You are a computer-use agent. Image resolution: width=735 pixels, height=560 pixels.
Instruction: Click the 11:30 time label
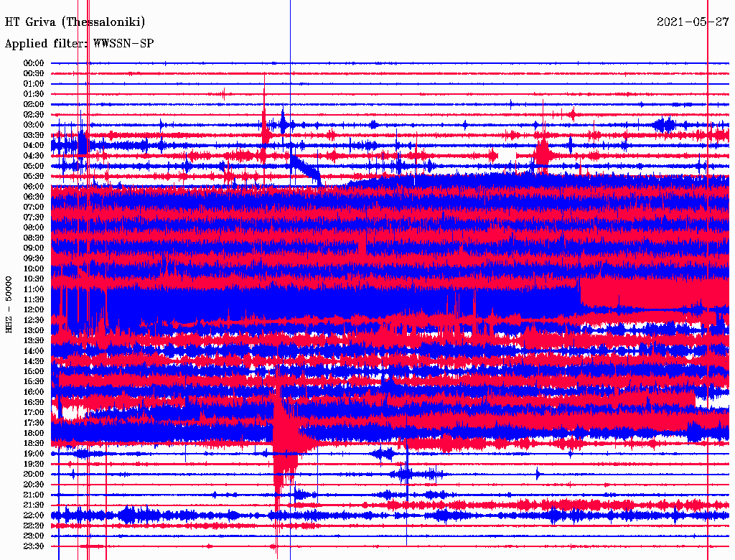point(34,299)
